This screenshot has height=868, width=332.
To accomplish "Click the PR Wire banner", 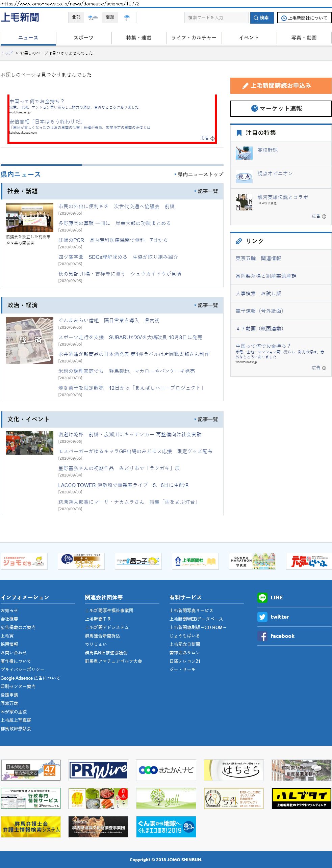I will 98,770.
